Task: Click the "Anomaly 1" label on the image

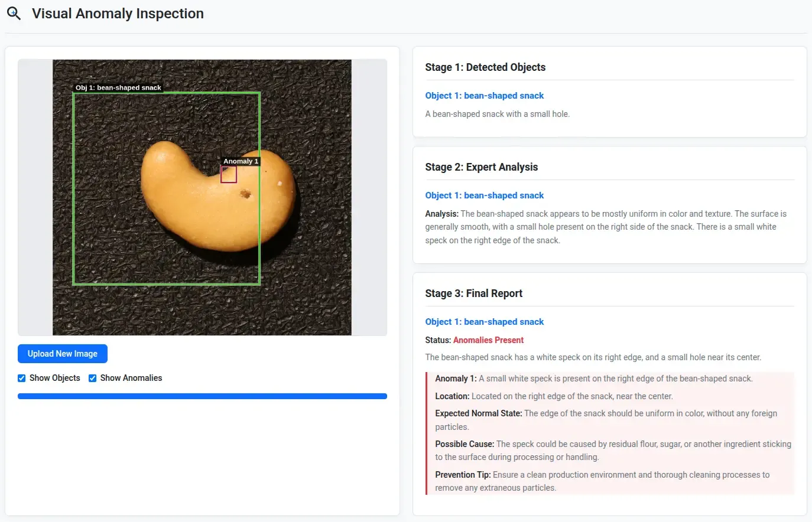Action: tap(241, 161)
